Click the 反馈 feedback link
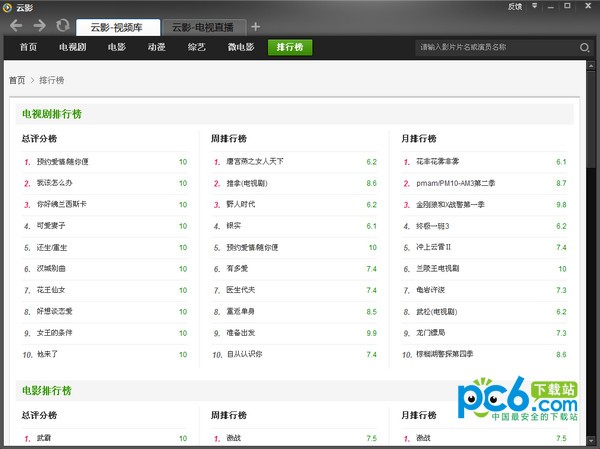600x449 pixels. pos(516,7)
